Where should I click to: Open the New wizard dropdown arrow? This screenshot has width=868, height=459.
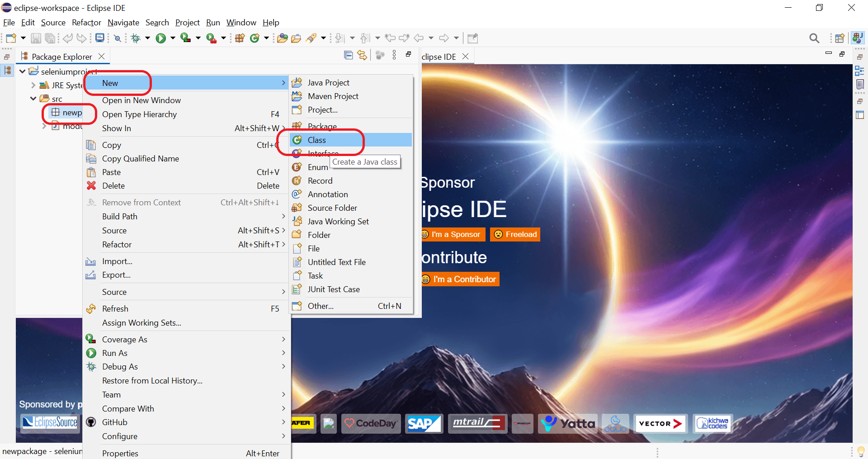(x=23, y=38)
